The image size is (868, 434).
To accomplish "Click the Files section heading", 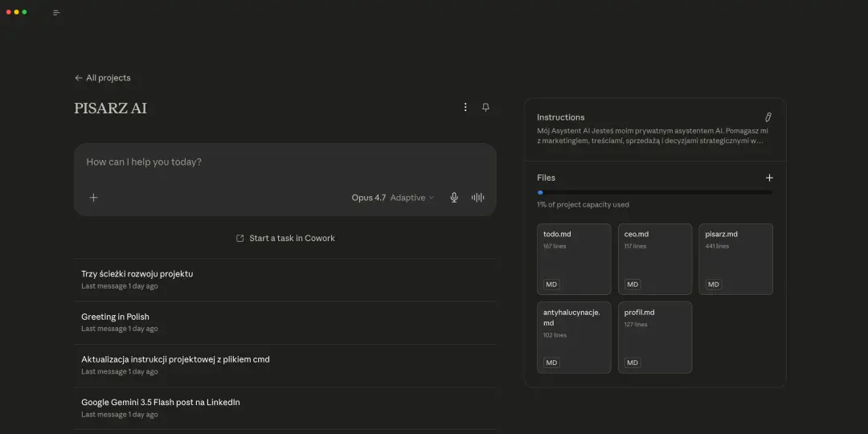I will click(546, 178).
